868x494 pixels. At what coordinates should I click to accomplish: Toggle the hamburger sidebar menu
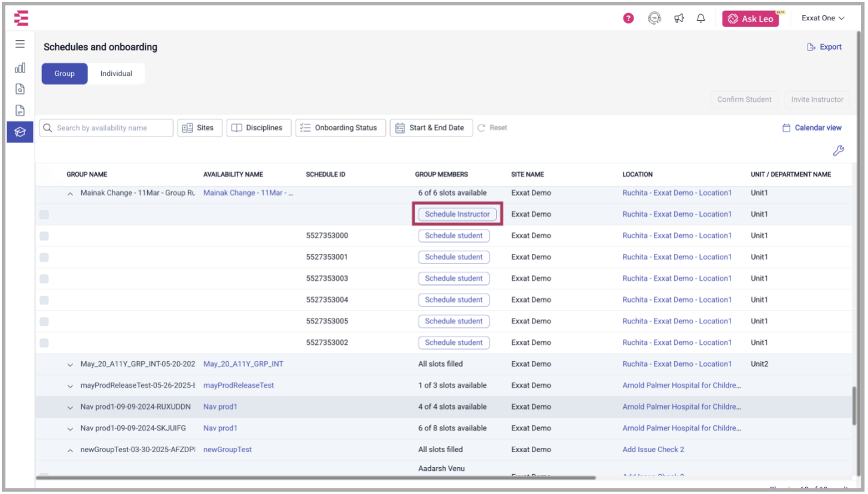[20, 44]
